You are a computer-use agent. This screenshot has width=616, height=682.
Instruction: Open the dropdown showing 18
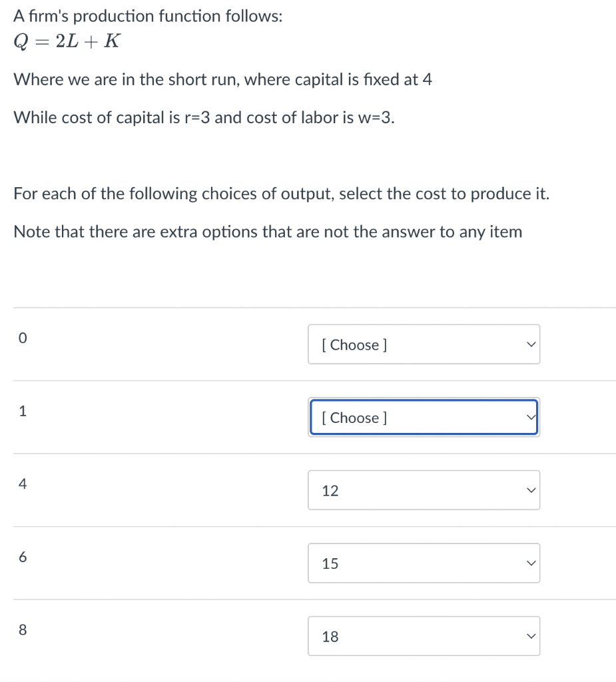424,636
